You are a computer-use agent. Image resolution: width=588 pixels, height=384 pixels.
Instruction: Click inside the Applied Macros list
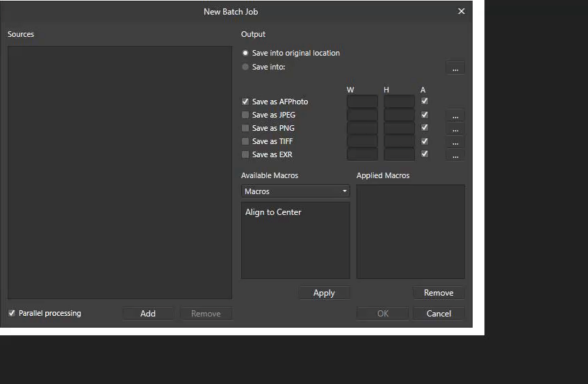(x=411, y=232)
